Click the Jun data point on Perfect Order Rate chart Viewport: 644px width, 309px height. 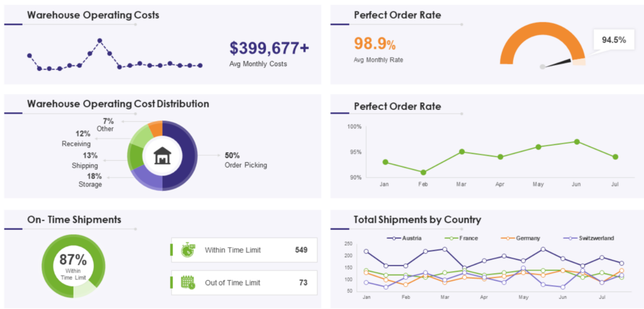tap(577, 141)
